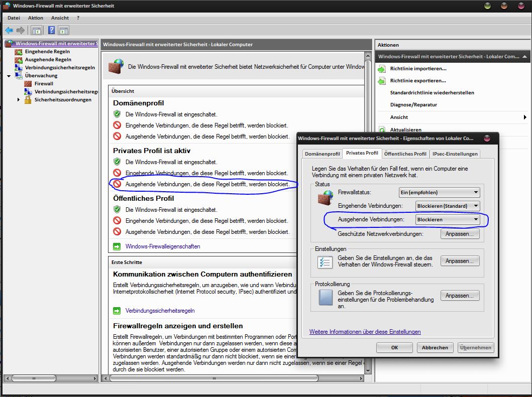The image size is (532, 397).
Task: Click the Aktualisieren refresh icon
Action: pyautogui.click(x=382, y=129)
